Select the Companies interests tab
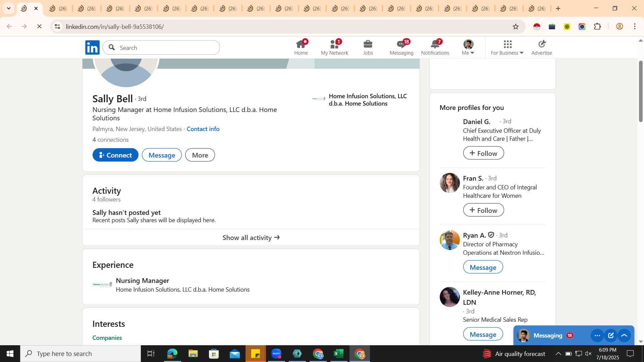 [107, 338]
